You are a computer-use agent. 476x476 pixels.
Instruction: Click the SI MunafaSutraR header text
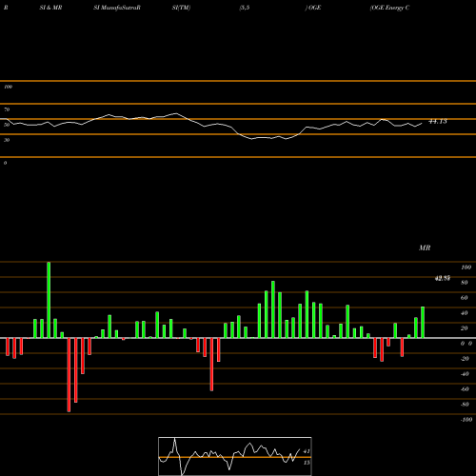point(117,8)
